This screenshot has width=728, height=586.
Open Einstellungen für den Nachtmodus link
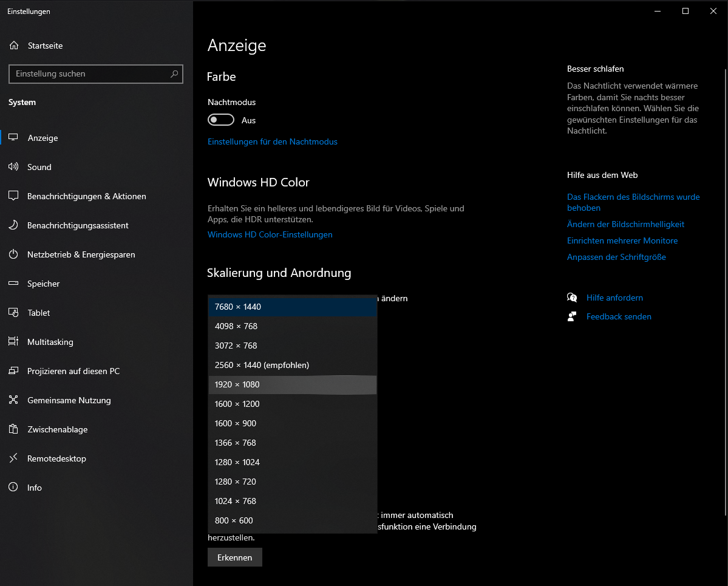coord(273,141)
